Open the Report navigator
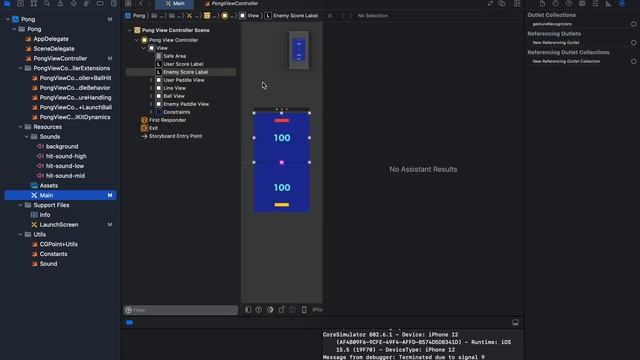Viewport: 640px width, 360px height. 113,4
